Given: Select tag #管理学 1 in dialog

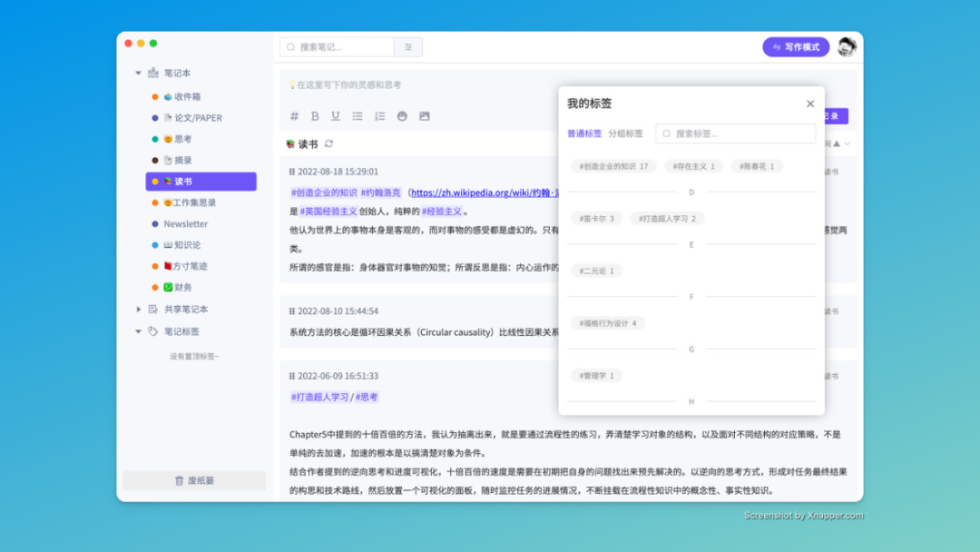Looking at the screenshot, I should (x=596, y=376).
